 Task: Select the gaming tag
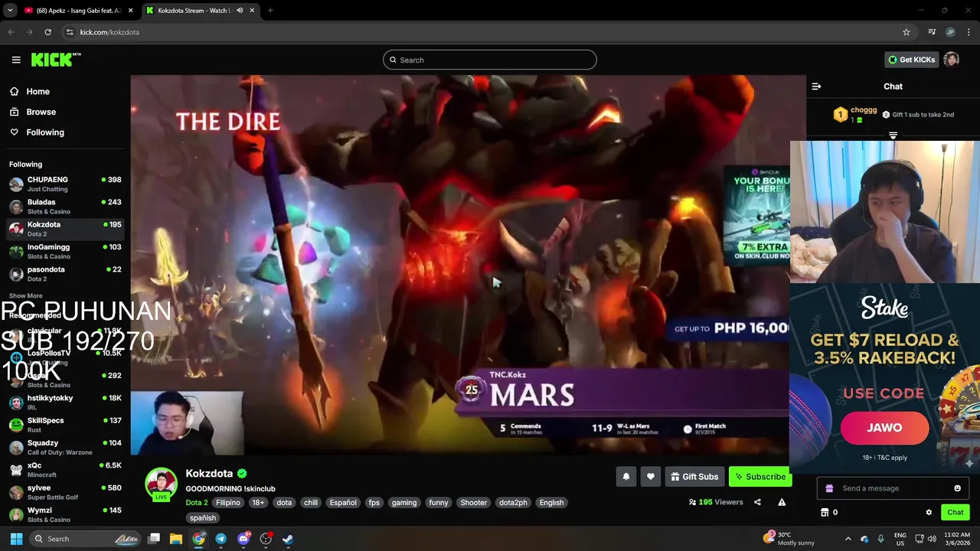point(404,503)
